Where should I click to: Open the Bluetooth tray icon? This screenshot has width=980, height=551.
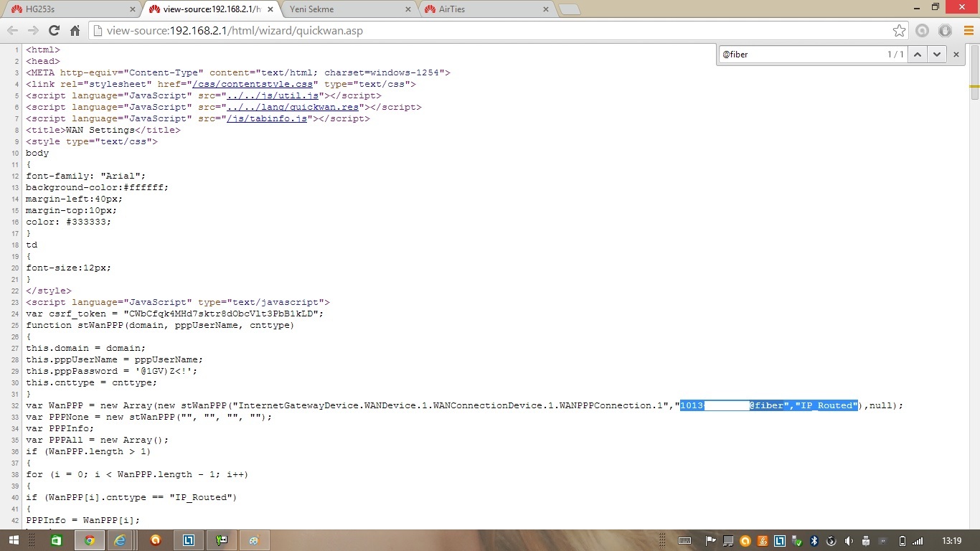point(814,541)
